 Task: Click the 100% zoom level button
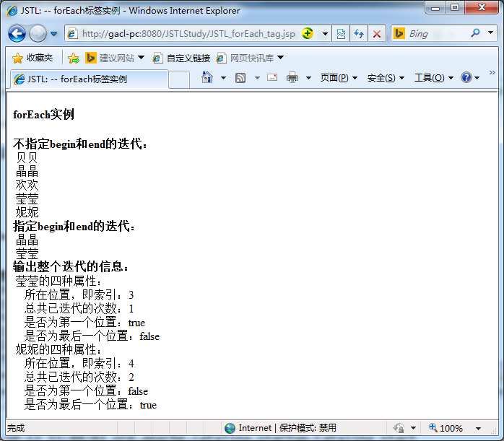(x=446, y=428)
